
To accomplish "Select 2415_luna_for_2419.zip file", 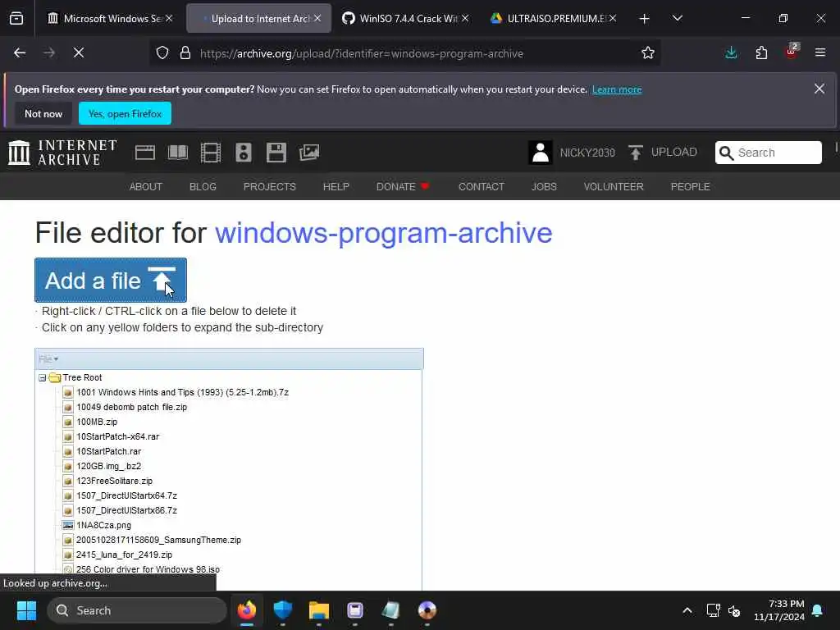I will tap(124, 555).
